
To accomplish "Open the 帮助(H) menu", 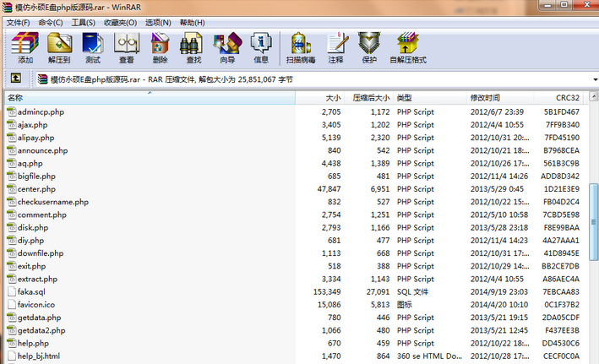I will click(x=192, y=23).
